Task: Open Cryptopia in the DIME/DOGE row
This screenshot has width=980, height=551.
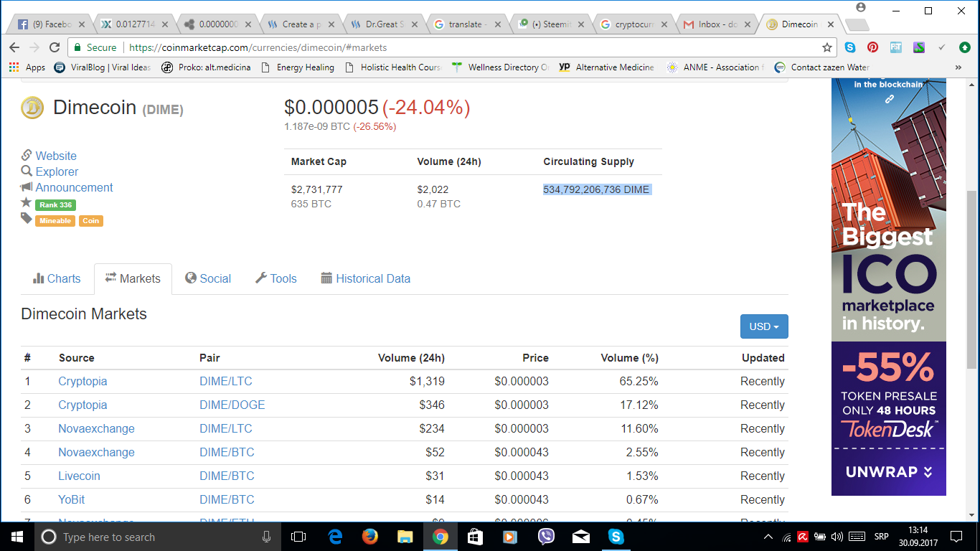Action: tap(83, 405)
